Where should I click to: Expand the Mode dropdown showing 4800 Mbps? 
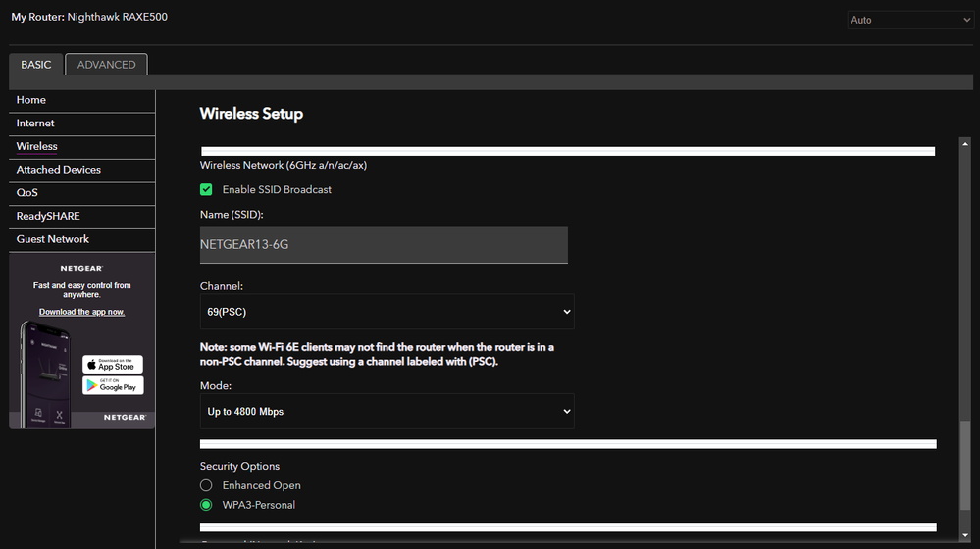pos(387,412)
